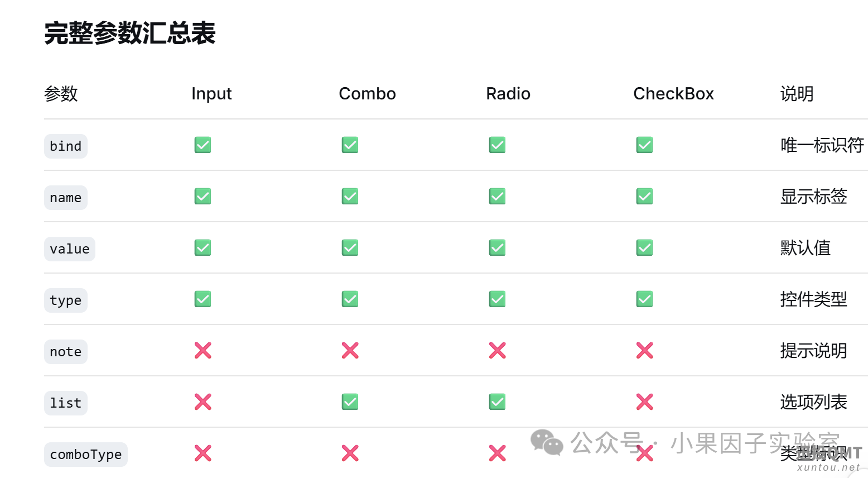Click the value parameter code tag

[70, 249]
